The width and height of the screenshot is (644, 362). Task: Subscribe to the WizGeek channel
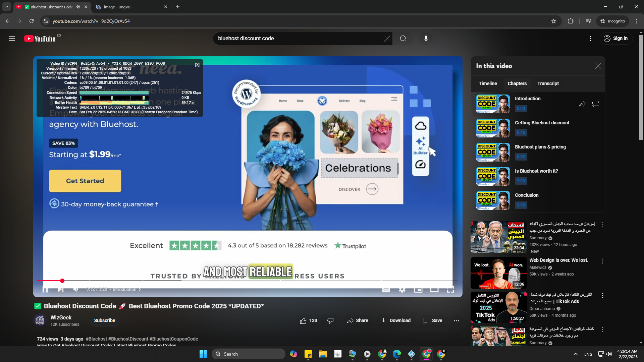[x=104, y=320]
